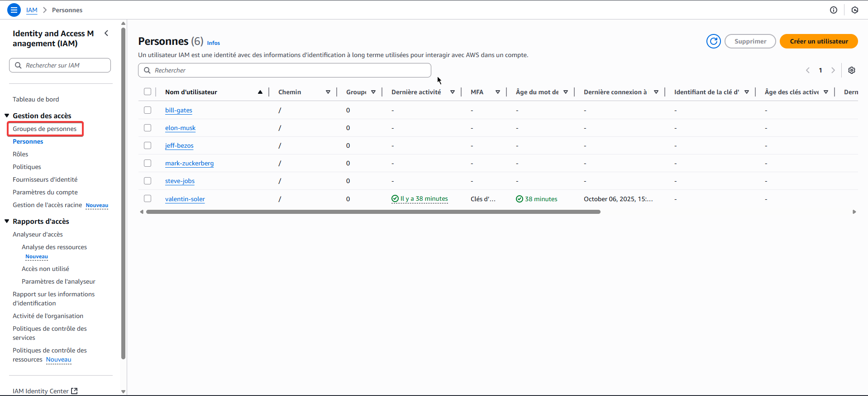The height and width of the screenshot is (396, 868).
Task: Open the bill-gates user link
Action: click(179, 110)
